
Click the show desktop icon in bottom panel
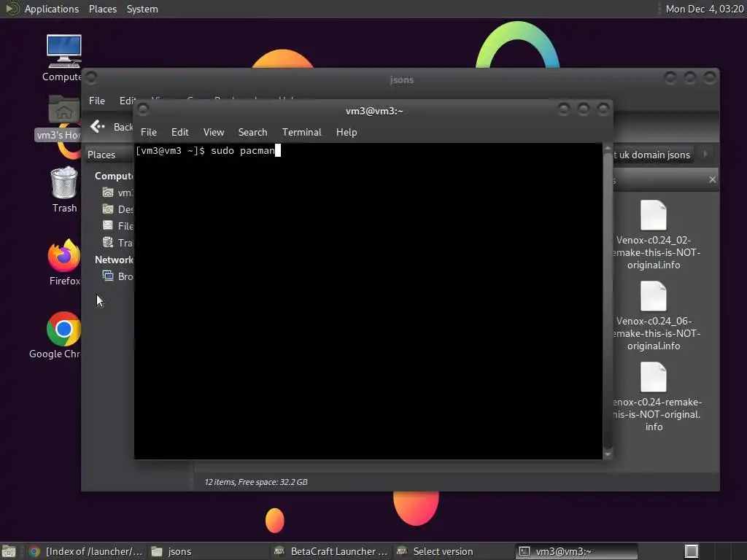pyautogui.click(x=9, y=551)
